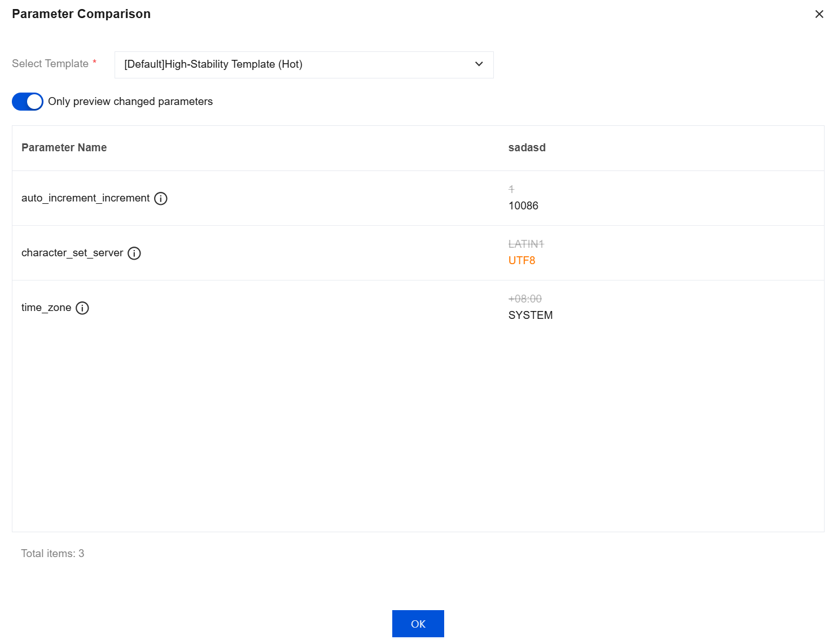Click the SYSTEM time zone value
837x644 pixels.
(530, 316)
